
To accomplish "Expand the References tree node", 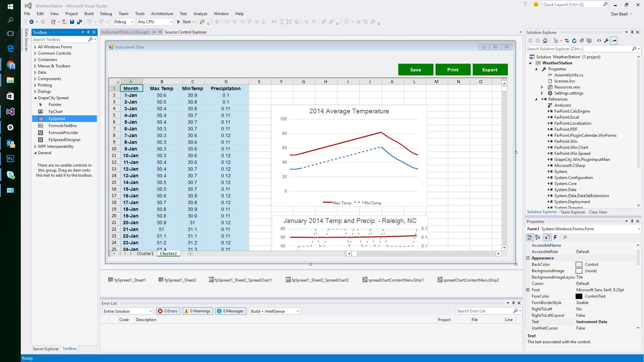I will tap(540, 99).
